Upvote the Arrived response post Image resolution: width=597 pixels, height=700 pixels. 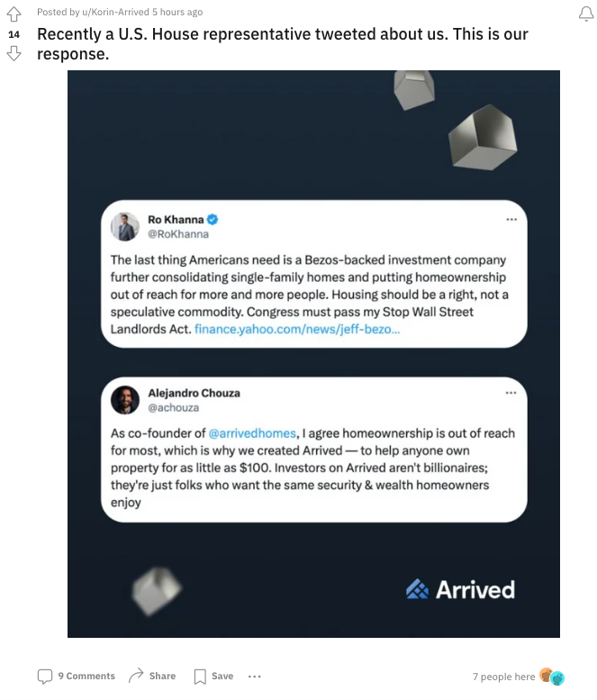pyautogui.click(x=14, y=14)
